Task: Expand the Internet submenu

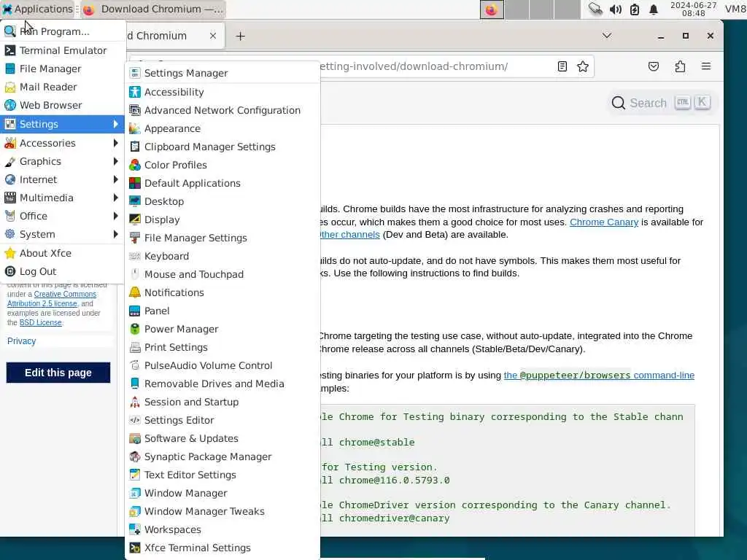Action: (62, 179)
